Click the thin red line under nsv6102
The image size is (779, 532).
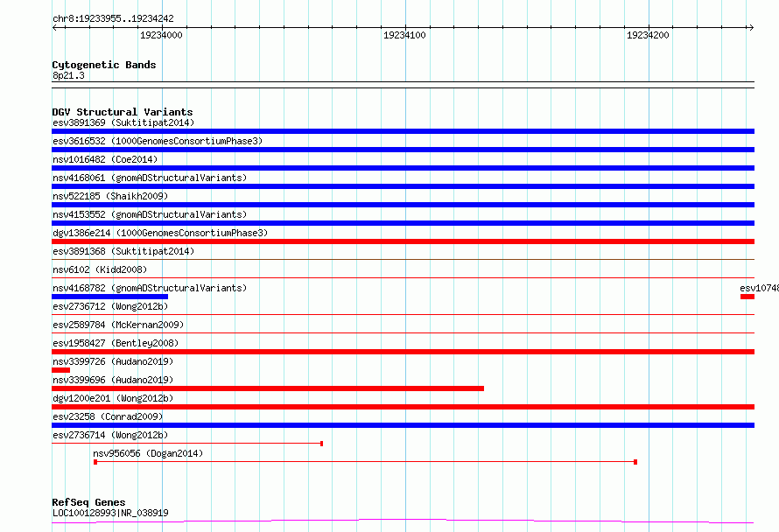click(403, 277)
